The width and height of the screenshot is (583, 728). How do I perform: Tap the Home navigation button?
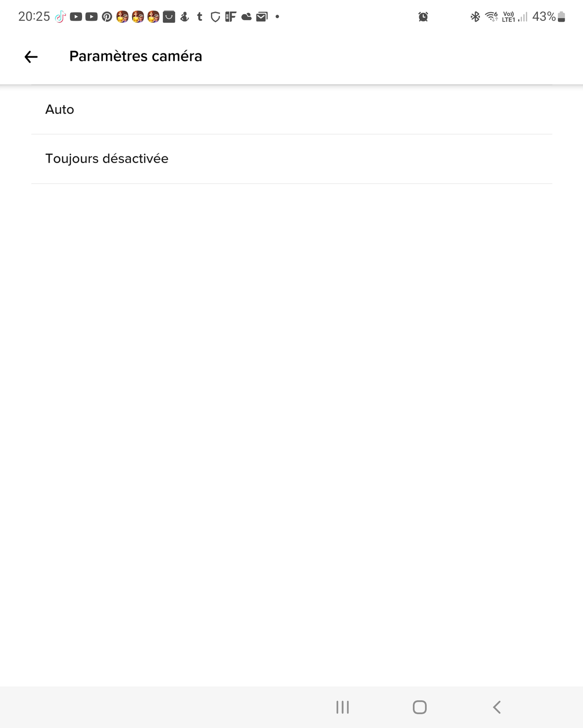click(420, 707)
